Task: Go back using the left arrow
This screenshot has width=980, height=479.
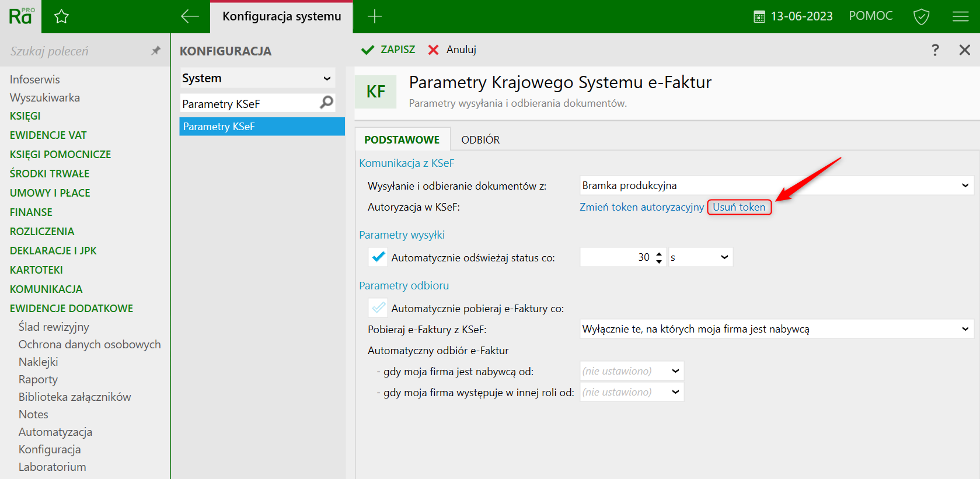Action: pos(190,16)
